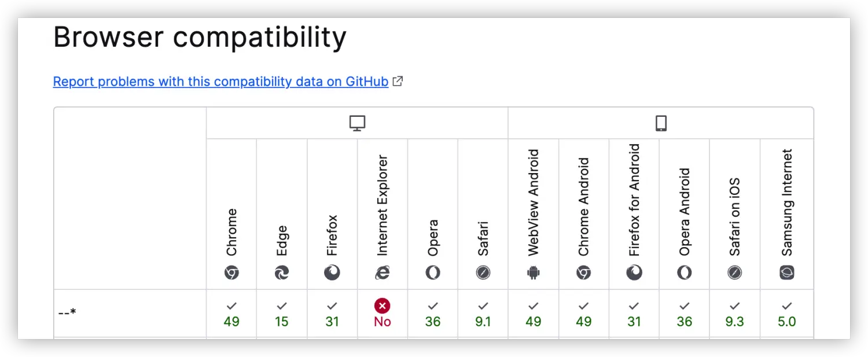Open the GitHub compatibility data report link
868x357 pixels.
(x=220, y=82)
